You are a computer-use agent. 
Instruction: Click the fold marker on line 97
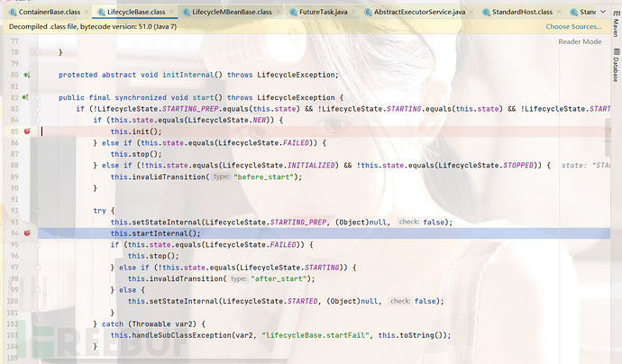click(x=38, y=268)
